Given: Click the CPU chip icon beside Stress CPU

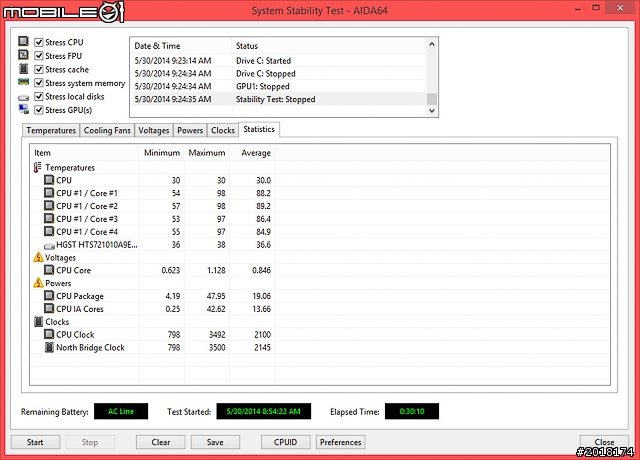Looking at the screenshot, I should pos(23,41).
